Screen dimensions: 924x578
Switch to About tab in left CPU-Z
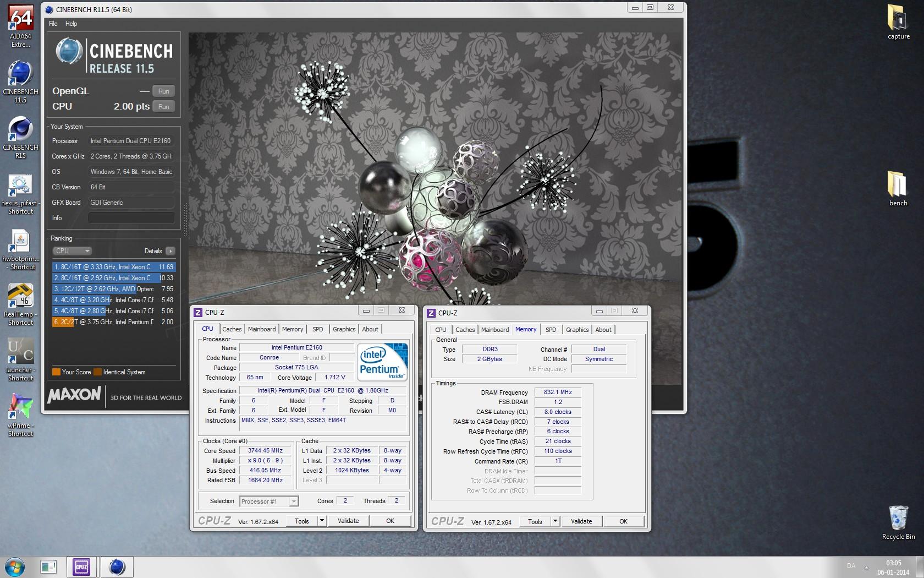pos(370,329)
